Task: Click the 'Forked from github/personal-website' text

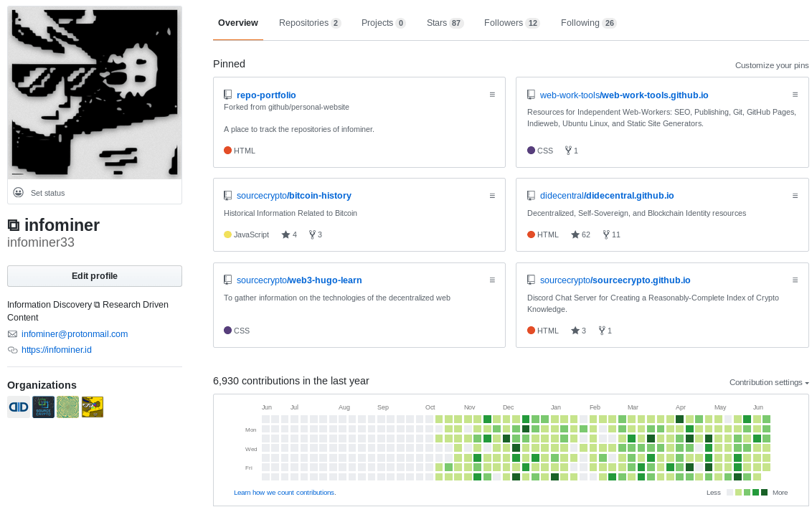Action: (286, 107)
